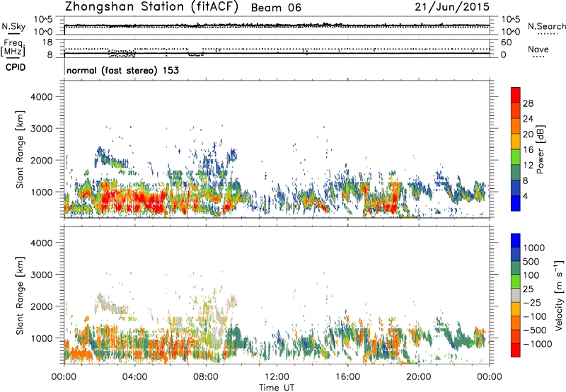Click the power color bar blue bottom segment
The width and height of the screenshot is (566, 392).
pos(516,203)
